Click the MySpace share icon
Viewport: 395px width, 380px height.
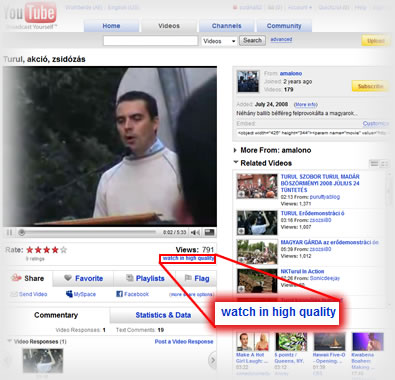(69, 294)
